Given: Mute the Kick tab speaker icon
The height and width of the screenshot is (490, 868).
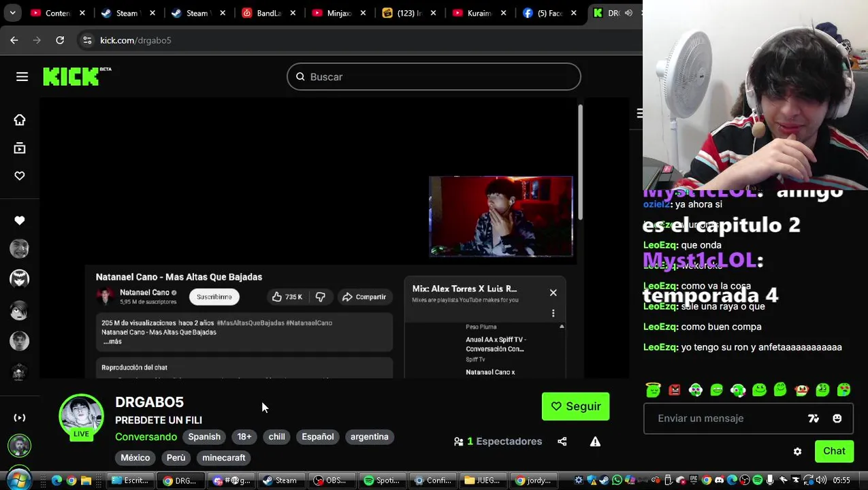Looking at the screenshot, I should (628, 13).
